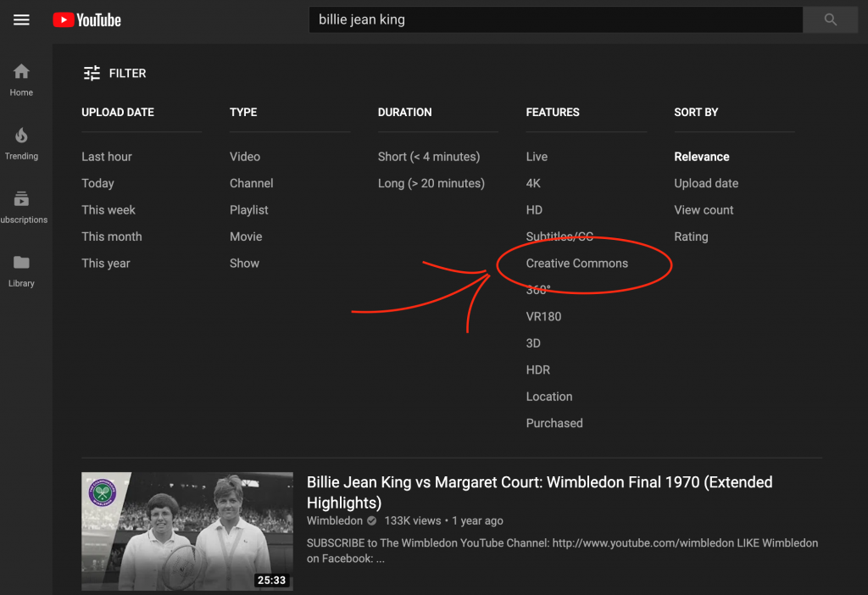Image resolution: width=868 pixels, height=595 pixels.
Task: Enable the 360° feature filter
Action: (538, 290)
